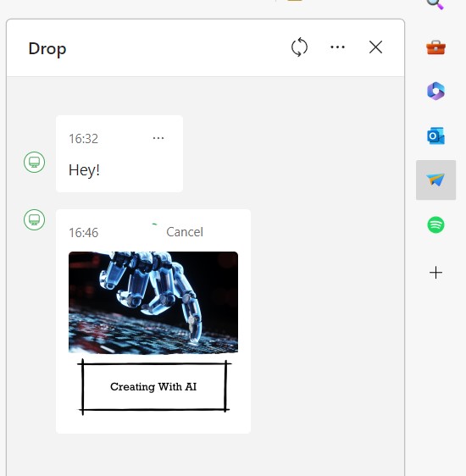Viewport: 466px width, 476px height.
Task: Add an app with the plus sidebar icon
Action: coord(435,273)
